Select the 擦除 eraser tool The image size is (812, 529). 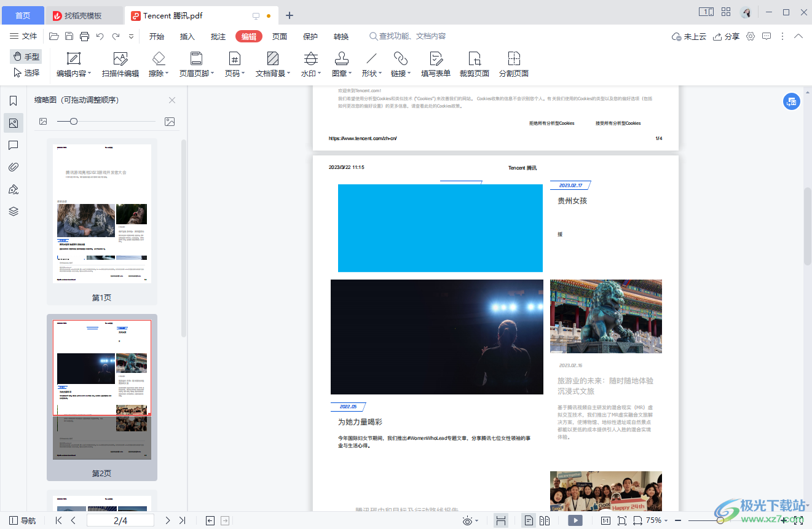159,65
